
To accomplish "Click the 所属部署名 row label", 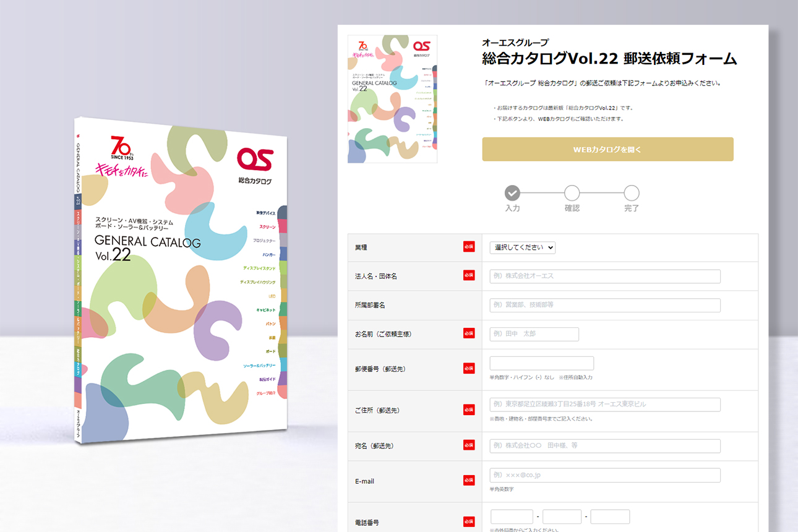I will (370, 306).
